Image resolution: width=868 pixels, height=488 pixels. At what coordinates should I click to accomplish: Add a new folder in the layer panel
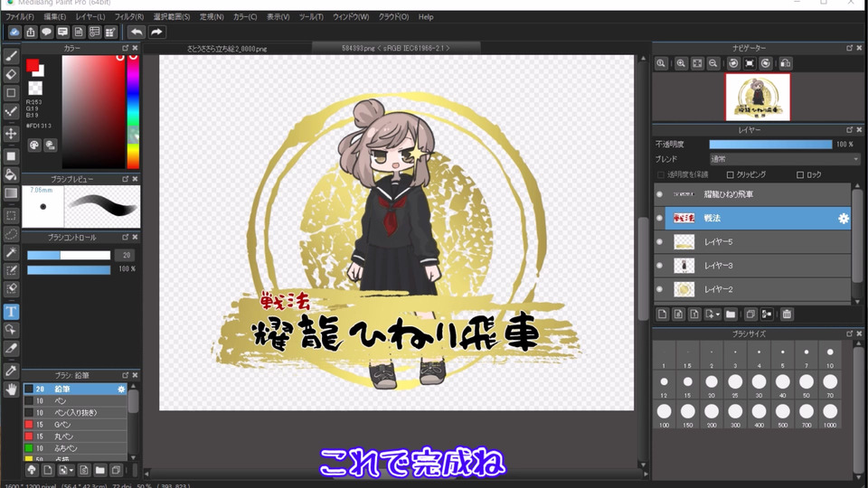click(x=731, y=314)
